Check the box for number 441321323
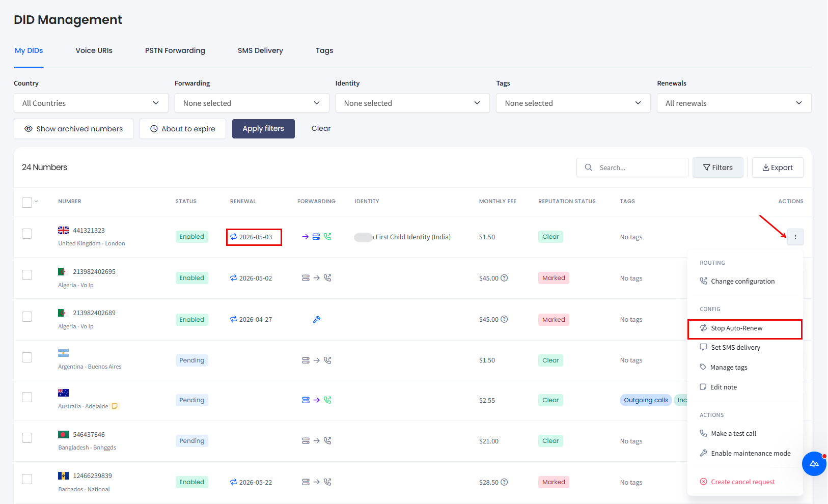 click(x=27, y=234)
